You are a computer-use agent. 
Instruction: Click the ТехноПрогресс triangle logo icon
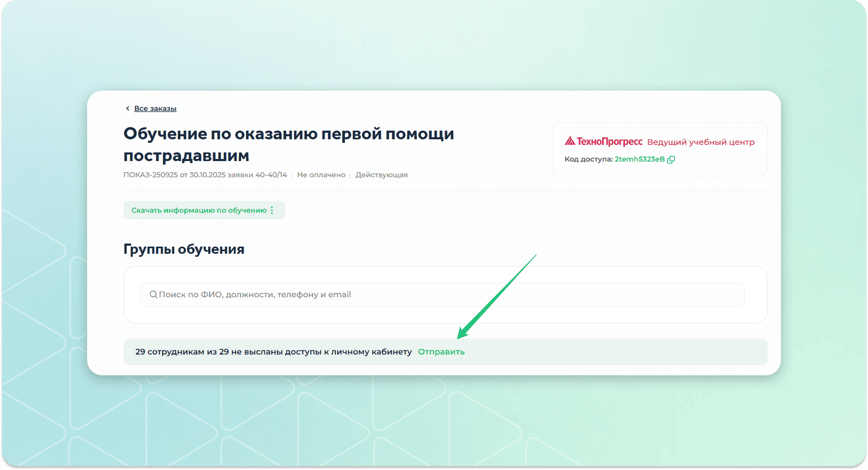[570, 141]
